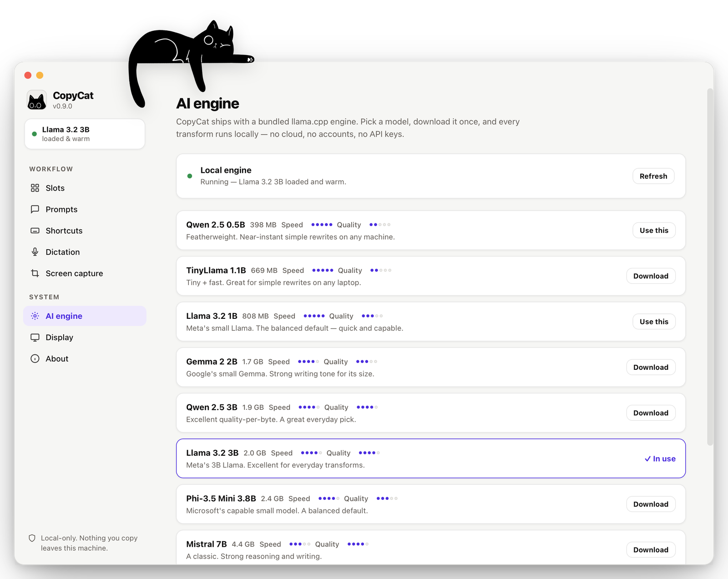Click the TinyLlama 1.1B model name
Image resolution: width=728 pixels, height=579 pixels.
pos(216,270)
